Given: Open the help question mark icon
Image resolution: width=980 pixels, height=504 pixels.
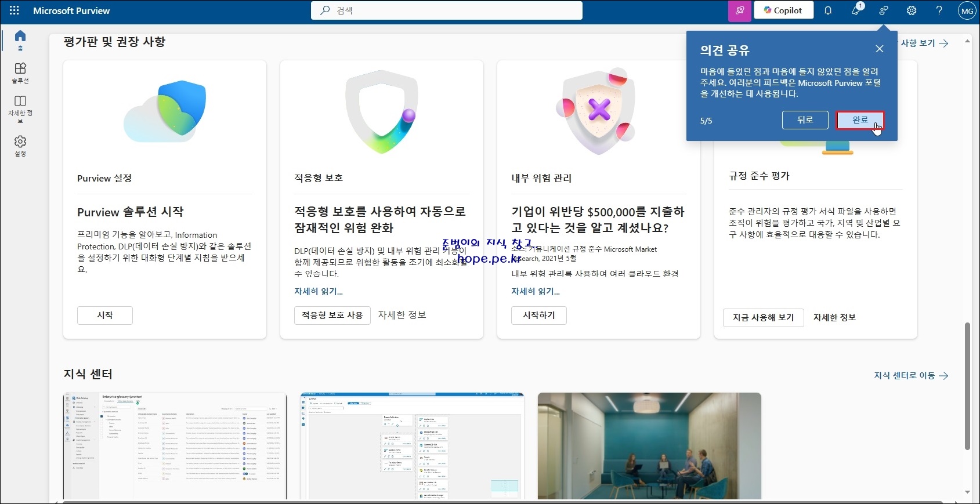Looking at the screenshot, I should tap(939, 10).
